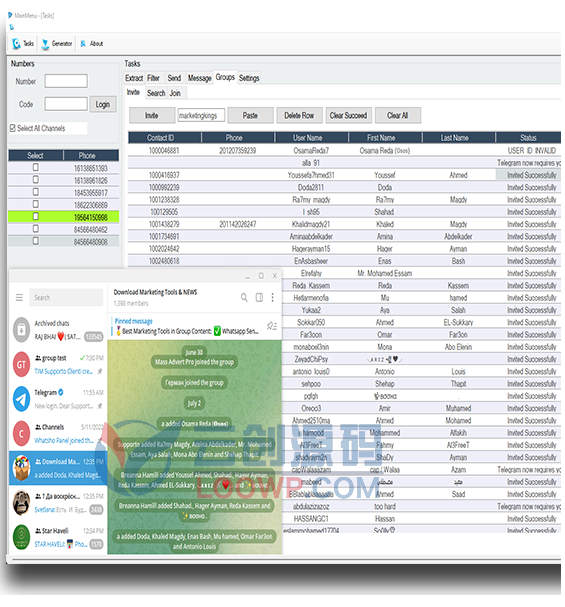Open the Invite sub-tab
Screen dimensions: 565x607
133,92
